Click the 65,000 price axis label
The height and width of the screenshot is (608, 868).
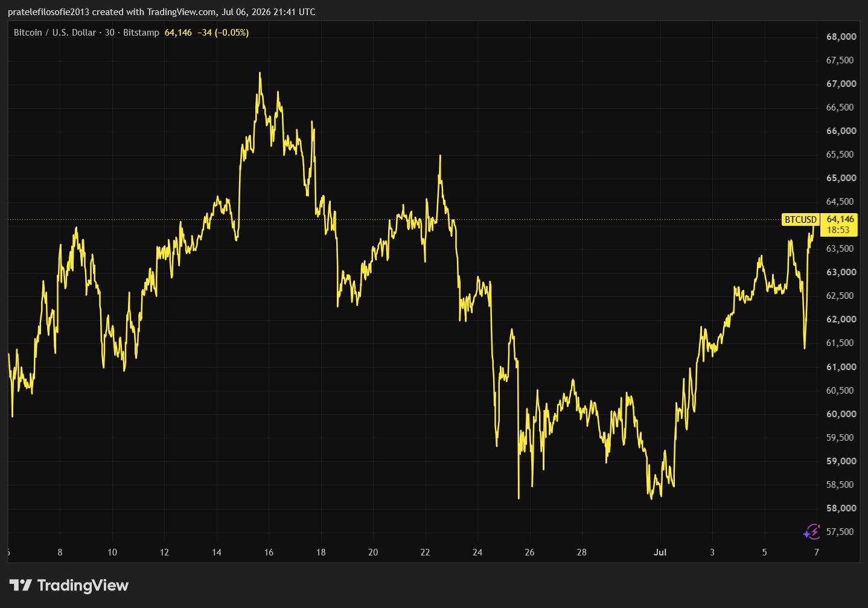(x=841, y=178)
